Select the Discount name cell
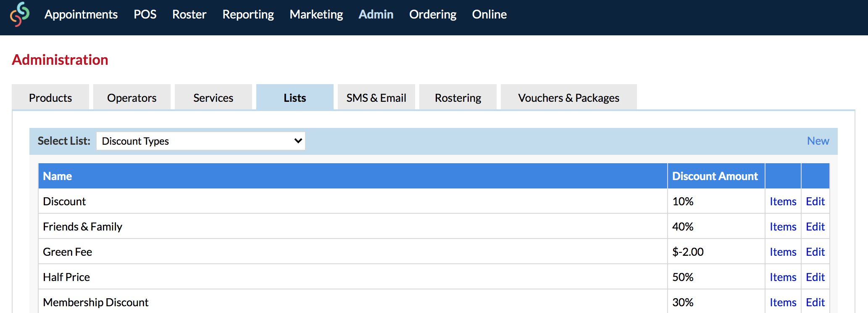Viewport: 868px width, 313px height. (x=353, y=201)
